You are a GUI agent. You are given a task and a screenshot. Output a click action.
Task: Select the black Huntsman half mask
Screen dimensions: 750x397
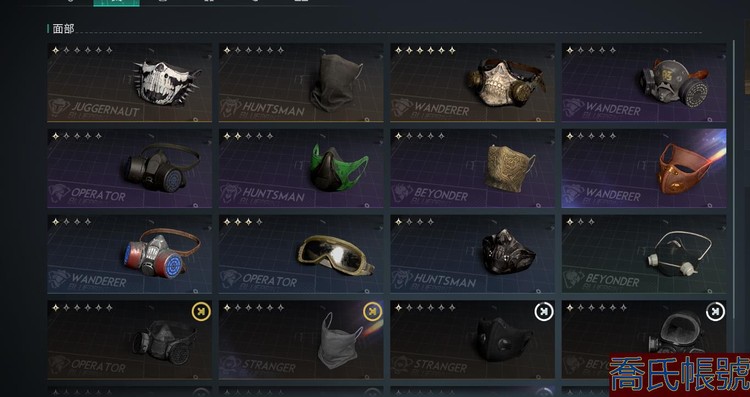473,254
